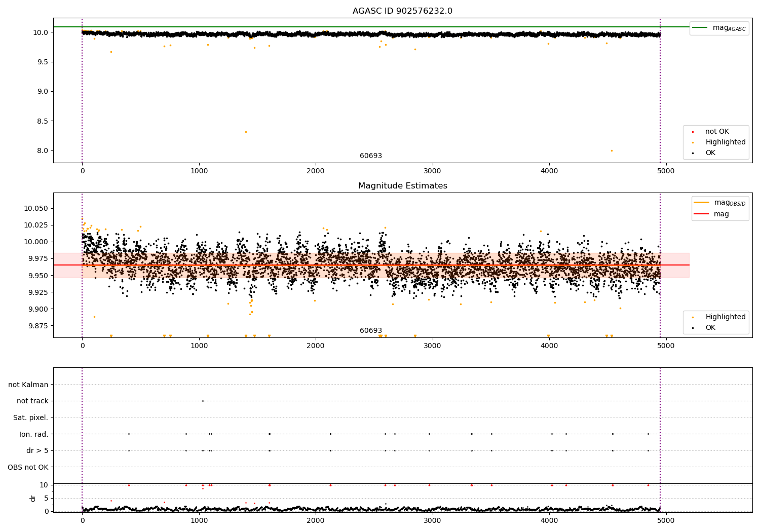Click "Highlighted" in the top plot legend
This screenshot has height=532, width=760.
726,142
